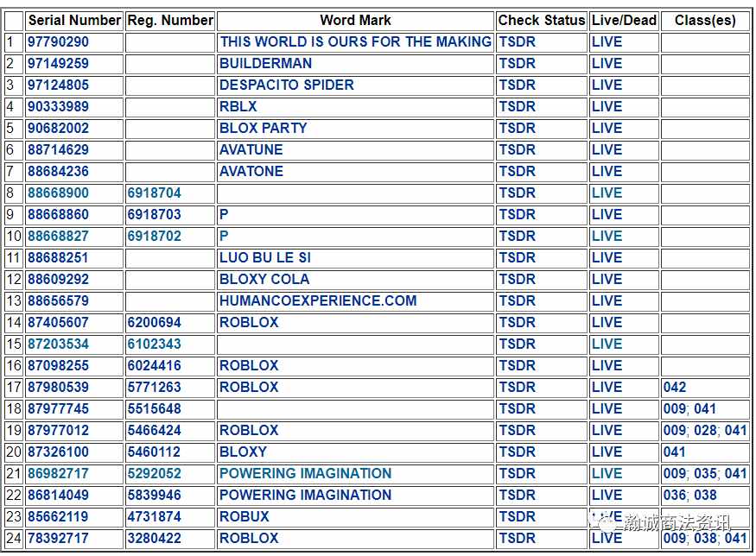Open serial number 88609292
The width and height of the screenshot is (756, 556).
(58, 280)
